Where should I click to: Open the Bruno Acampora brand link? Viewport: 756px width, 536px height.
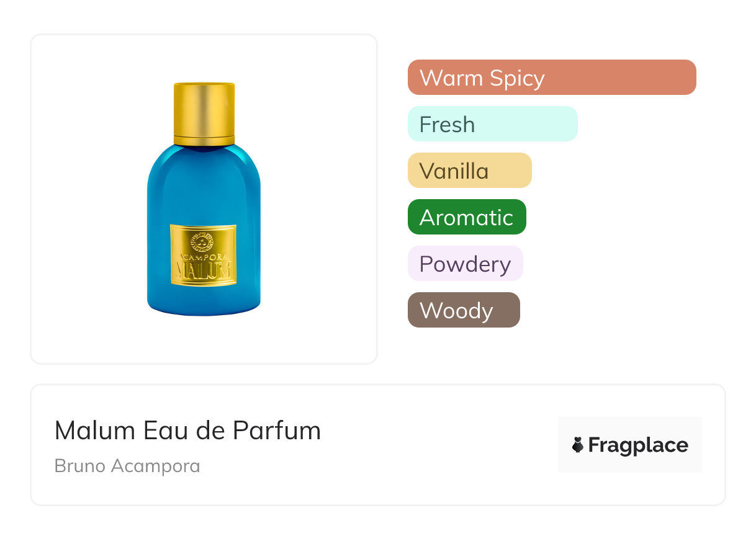tap(127, 466)
